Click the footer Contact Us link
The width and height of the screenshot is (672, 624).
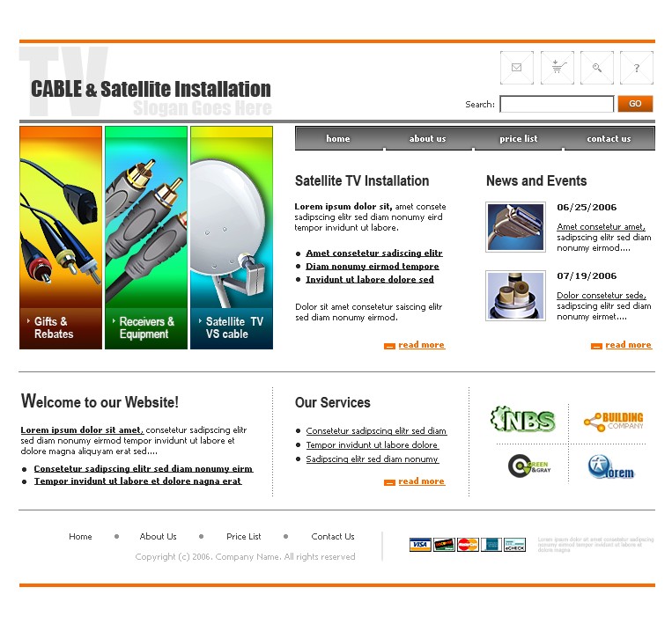tap(333, 536)
